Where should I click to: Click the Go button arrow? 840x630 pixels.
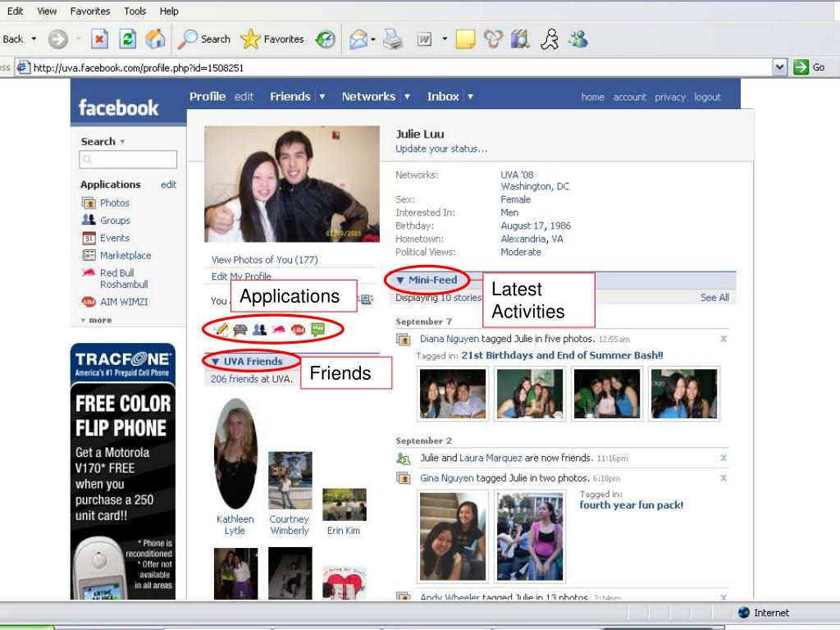pyautogui.click(x=801, y=67)
